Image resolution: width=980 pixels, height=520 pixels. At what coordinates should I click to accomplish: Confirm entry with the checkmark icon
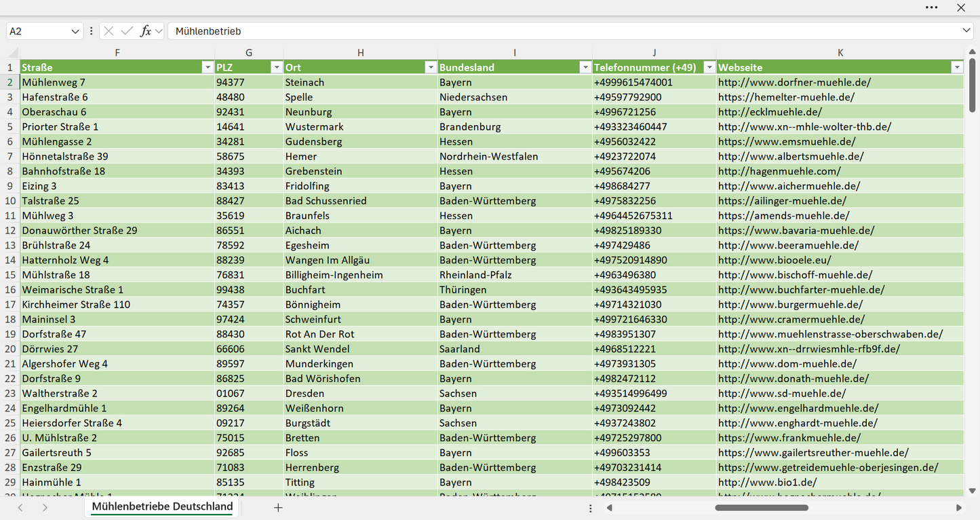[x=127, y=31]
